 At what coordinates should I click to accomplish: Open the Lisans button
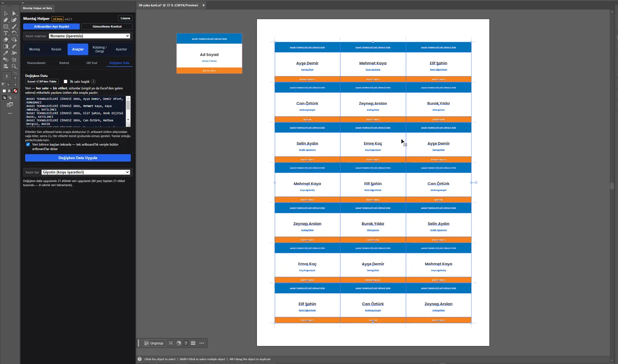[x=126, y=18]
